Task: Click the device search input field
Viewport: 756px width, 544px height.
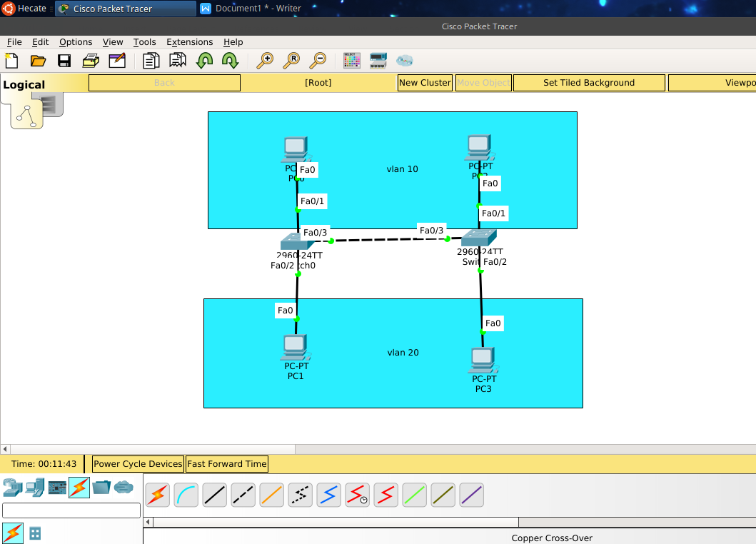Action: (x=69, y=510)
